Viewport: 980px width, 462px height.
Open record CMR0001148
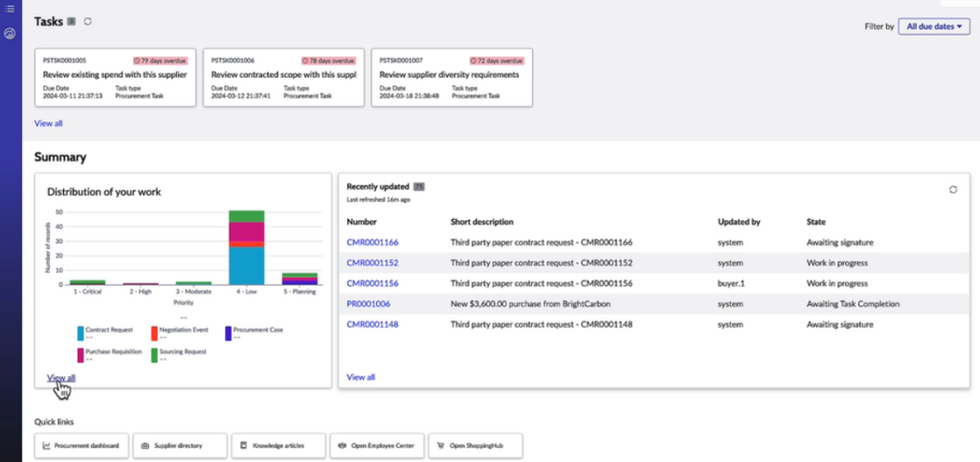(372, 324)
